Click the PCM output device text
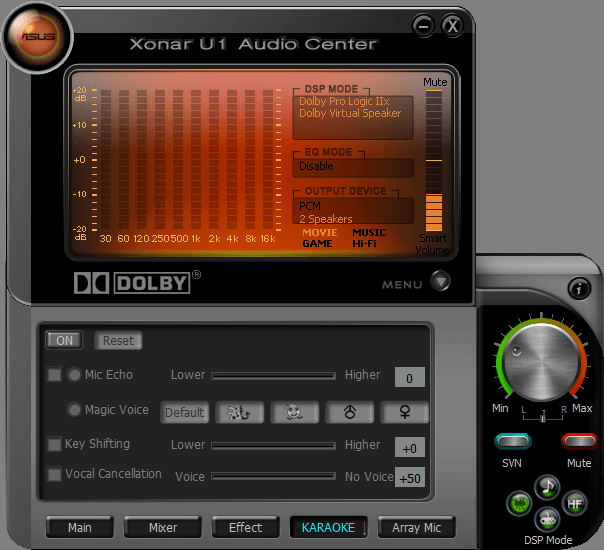The height and width of the screenshot is (550, 604). click(x=310, y=206)
